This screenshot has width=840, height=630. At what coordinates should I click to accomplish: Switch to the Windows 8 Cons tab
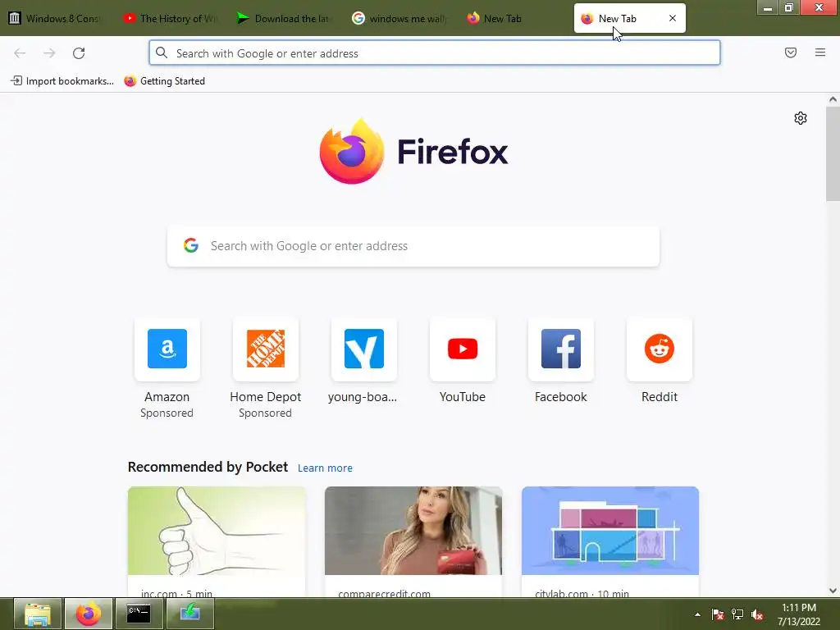tap(57, 18)
